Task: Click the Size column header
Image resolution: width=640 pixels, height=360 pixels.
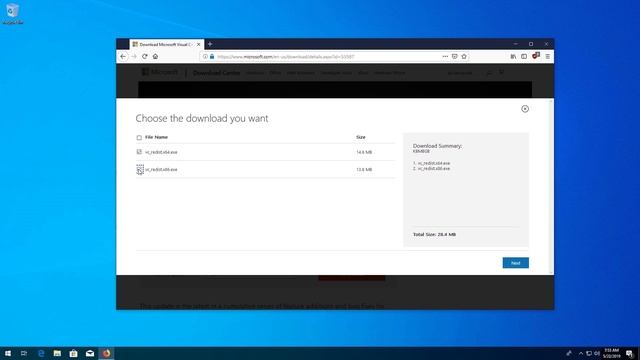Action: (x=360, y=137)
